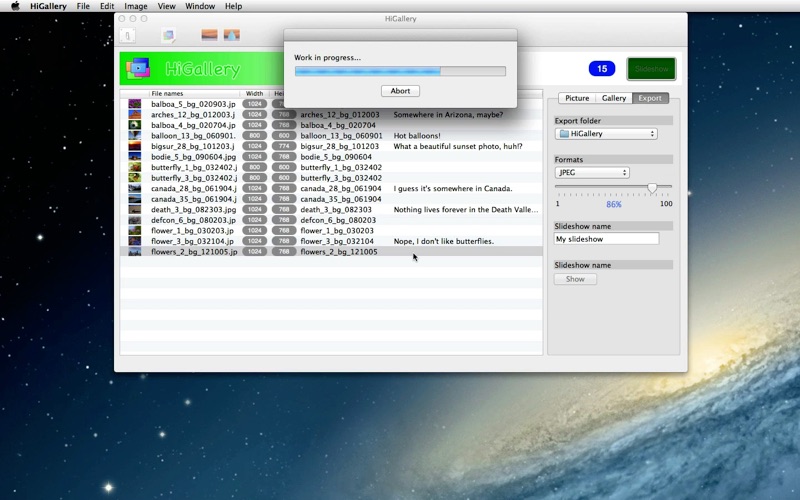800x500 pixels.
Task: Switch to the Gallery tab
Action: 613,98
